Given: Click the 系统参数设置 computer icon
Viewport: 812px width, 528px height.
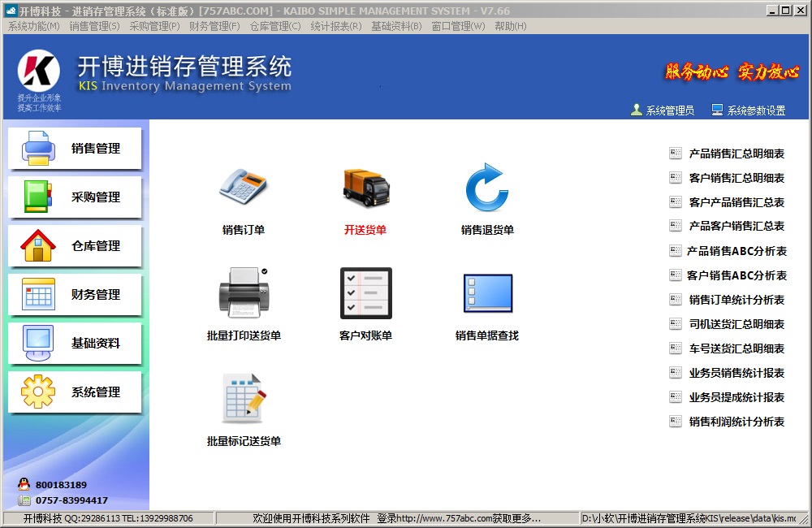Looking at the screenshot, I should click(717, 110).
